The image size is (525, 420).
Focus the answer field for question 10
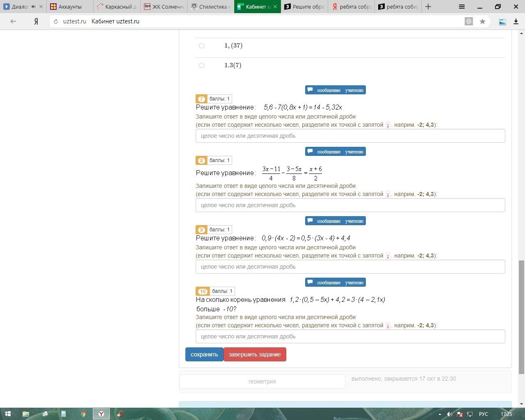(350, 336)
